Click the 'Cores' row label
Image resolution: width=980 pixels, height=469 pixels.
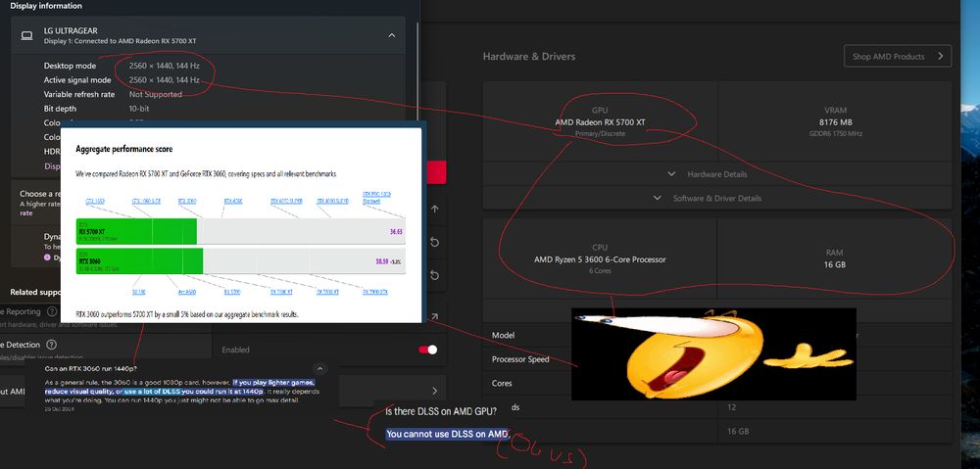[502, 383]
